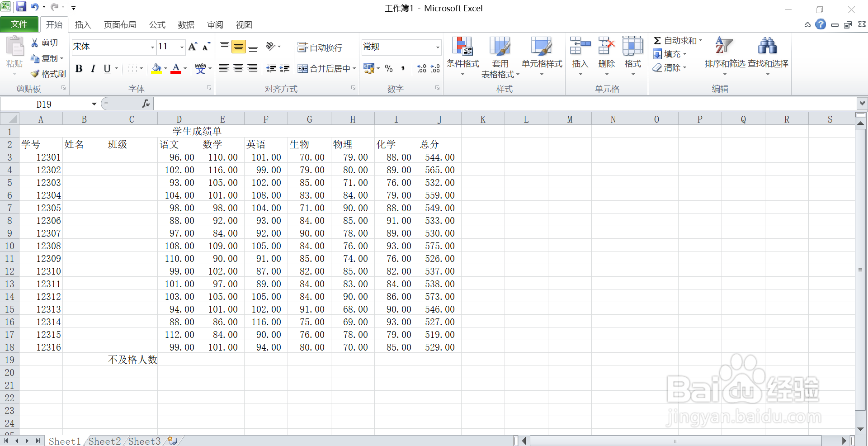868x446 pixels.
Task: Toggle 自动换行 wrap text
Action: [320, 47]
